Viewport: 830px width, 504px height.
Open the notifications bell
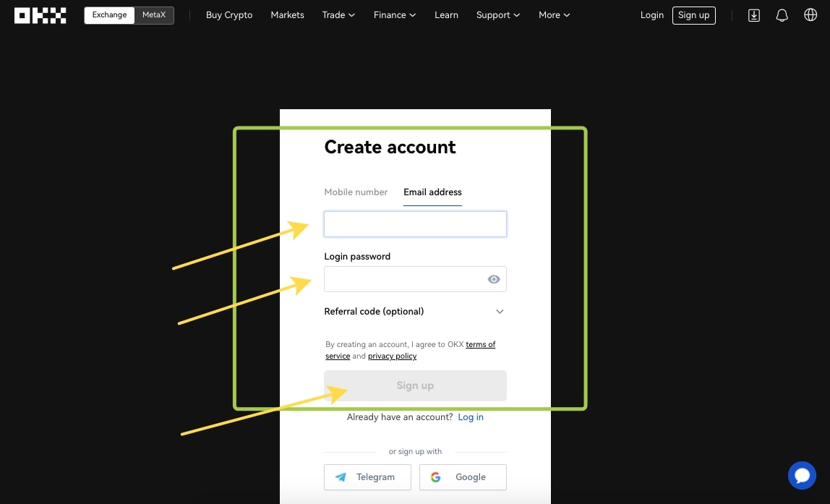(x=782, y=15)
